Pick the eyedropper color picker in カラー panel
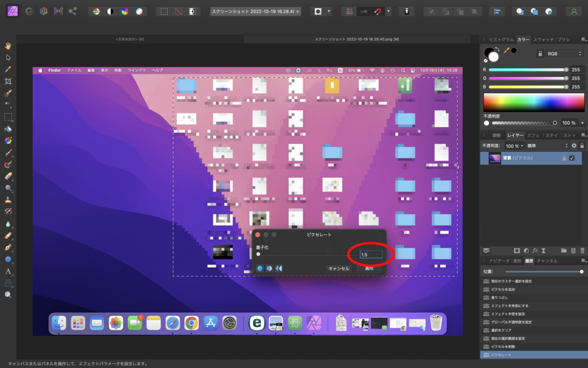 click(x=506, y=51)
